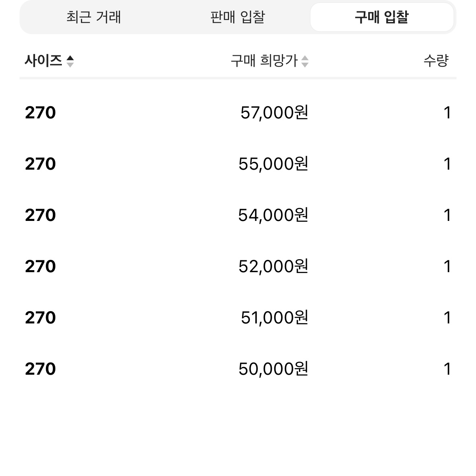Screen dimensions: 476x476
Task: Sort by the 사이즈 column header
Action: [44, 61]
